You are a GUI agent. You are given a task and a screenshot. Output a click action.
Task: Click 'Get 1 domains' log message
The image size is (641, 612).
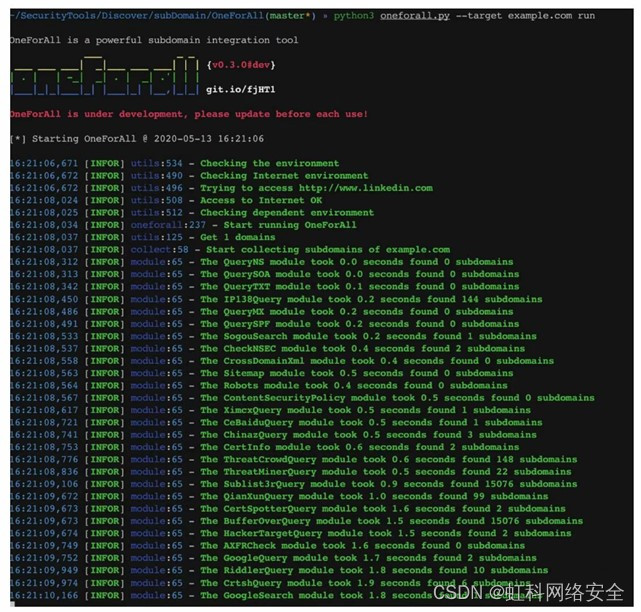[x=238, y=237]
